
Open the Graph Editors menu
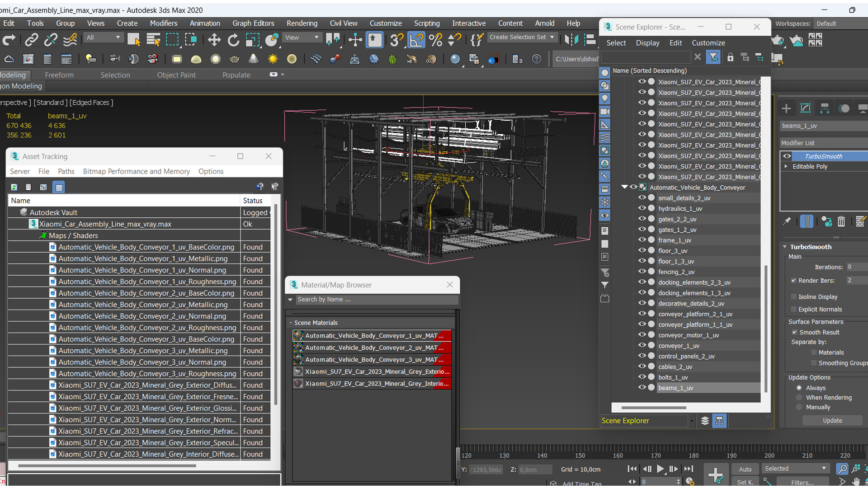pos(253,23)
